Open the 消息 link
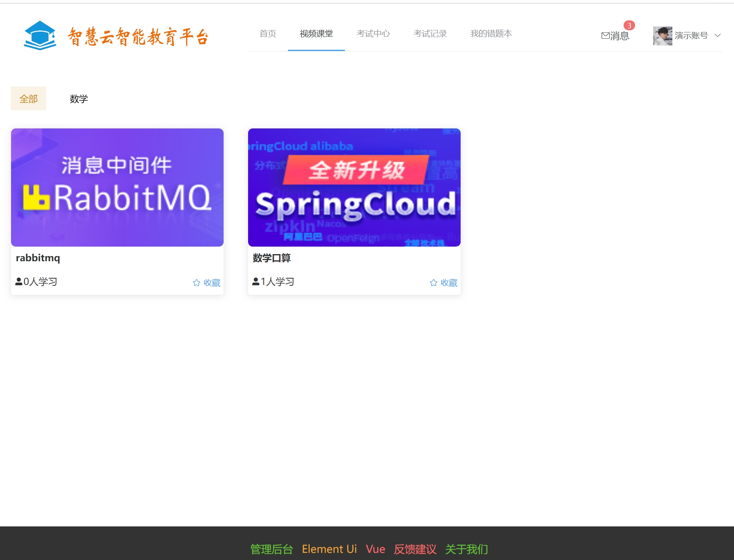 619,36
